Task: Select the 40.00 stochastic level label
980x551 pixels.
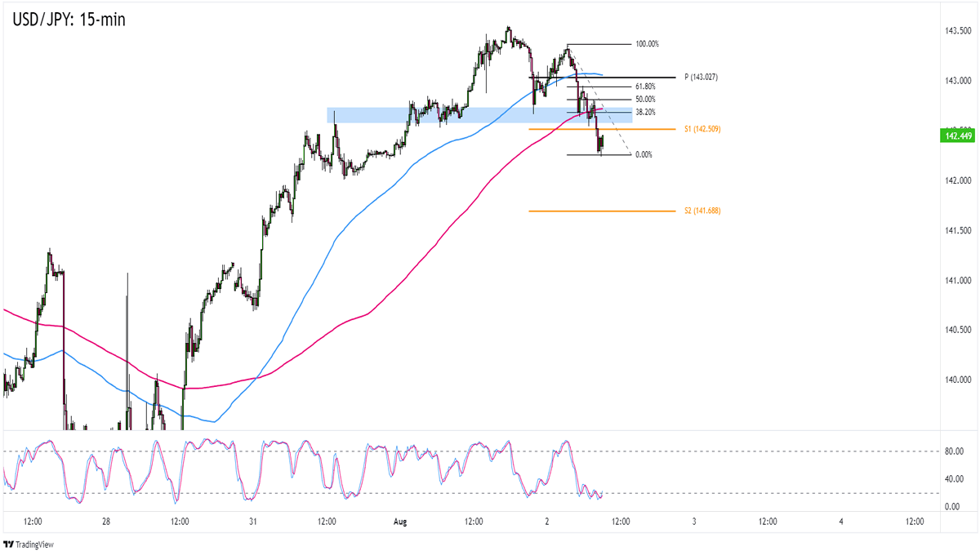Action: point(949,478)
